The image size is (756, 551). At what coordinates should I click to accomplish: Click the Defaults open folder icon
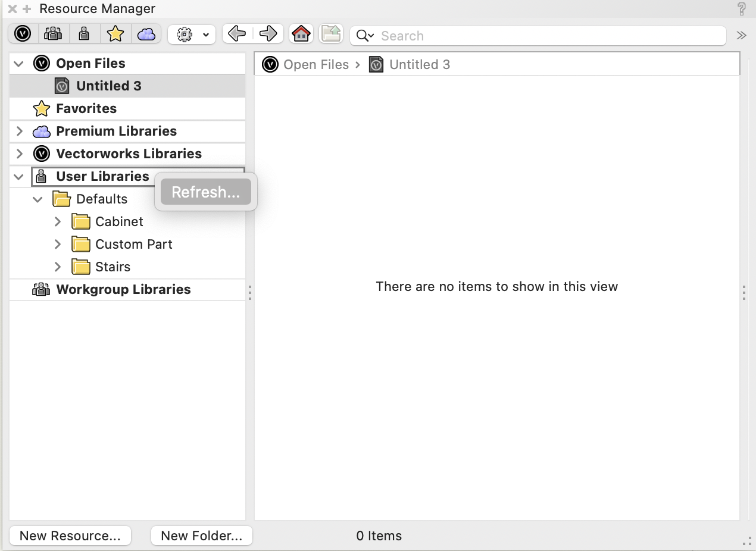click(61, 199)
